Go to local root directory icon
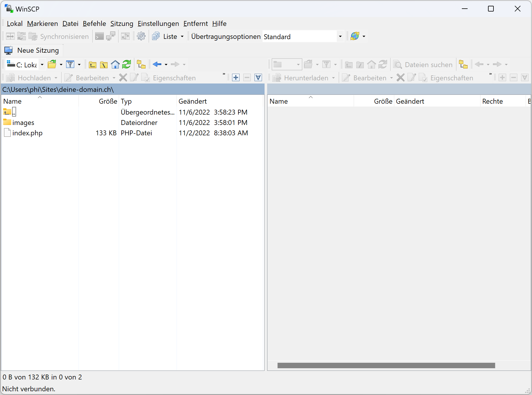The height and width of the screenshot is (395, 532). pos(104,65)
